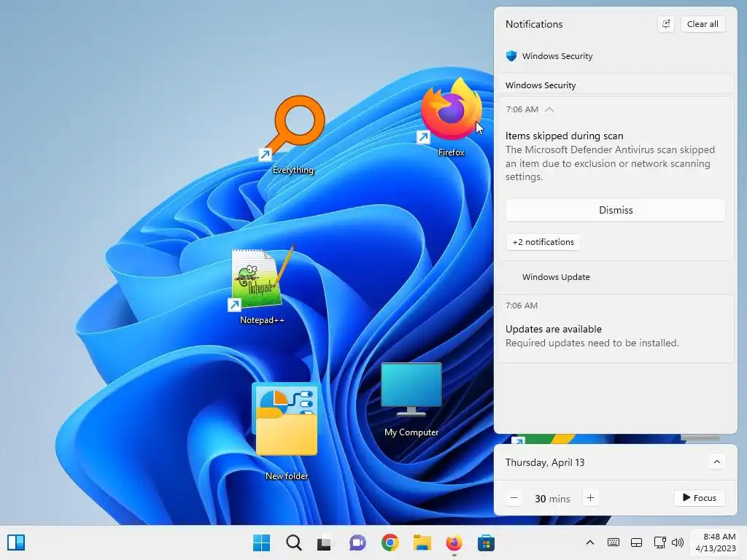Switch to Firefox on the taskbar
The image size is (747, 560).
pos(454,542)
